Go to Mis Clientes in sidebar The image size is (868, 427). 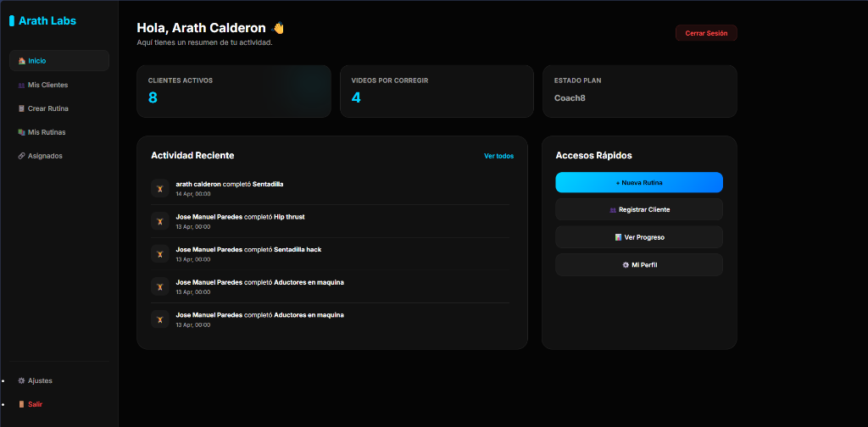click(x=59, y=86)
